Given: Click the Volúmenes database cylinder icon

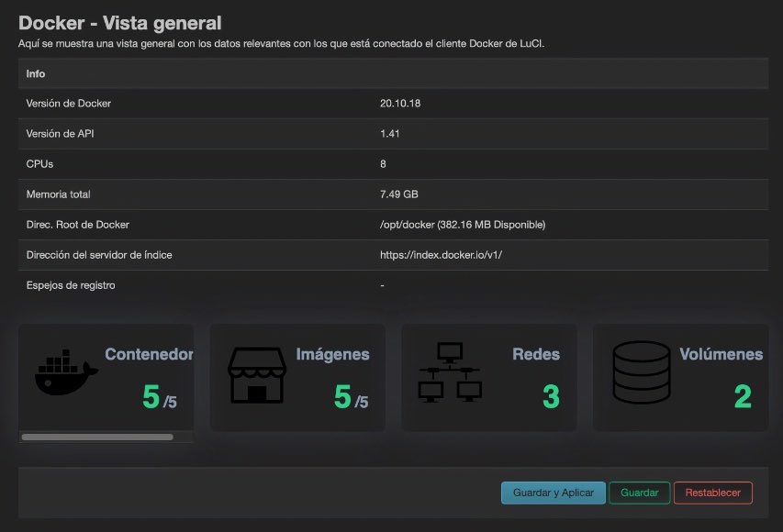Looking at the screenshot, I should [642, 372].
